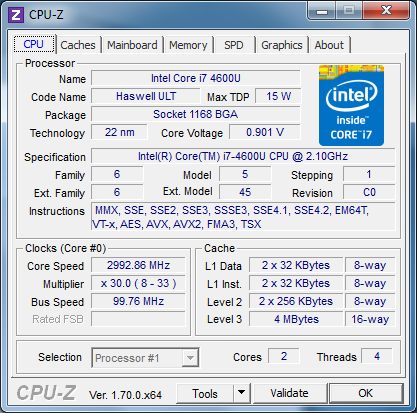Click the Family value box

[117, 174]
